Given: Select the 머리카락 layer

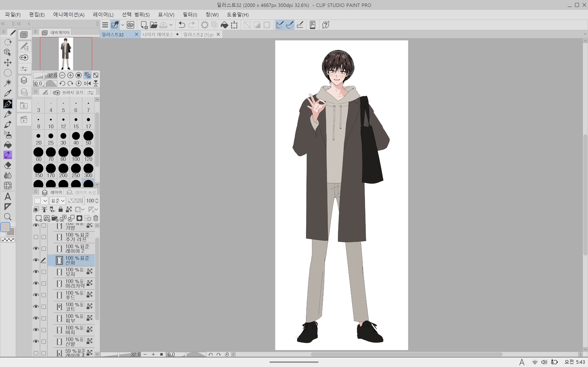Looking at the screenshot, I should 74,283.
